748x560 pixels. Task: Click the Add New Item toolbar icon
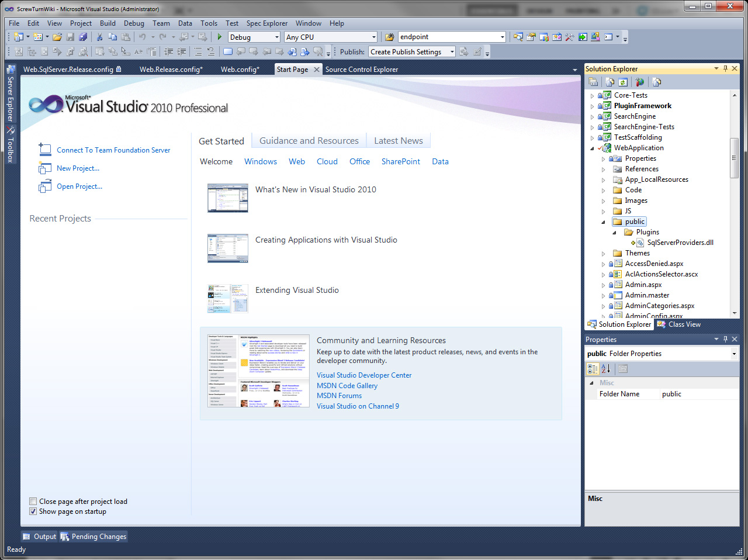pyautogui.click(x=38, y=37)
